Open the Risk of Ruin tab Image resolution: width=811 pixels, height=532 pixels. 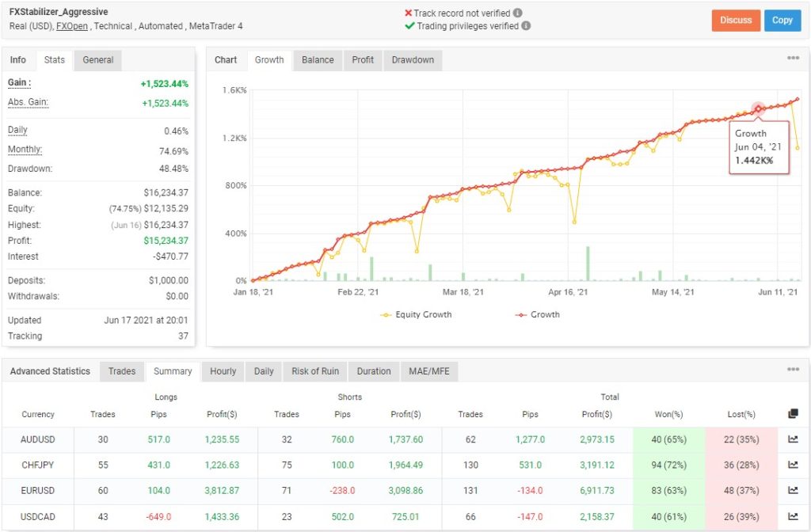pyautogui.click(x=315, y=371)
